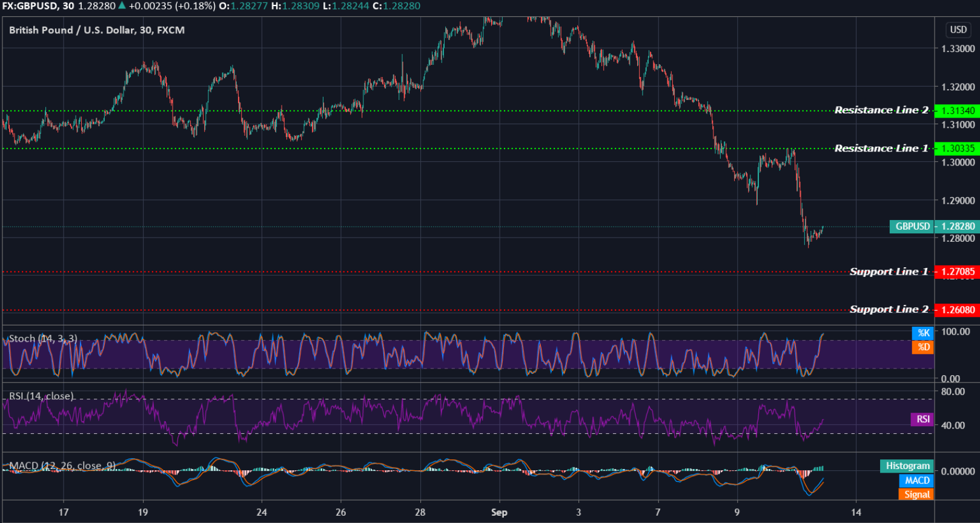Select the Resistance Line 2 label
This screenshot has height=523, width=980.
point(881,110)
